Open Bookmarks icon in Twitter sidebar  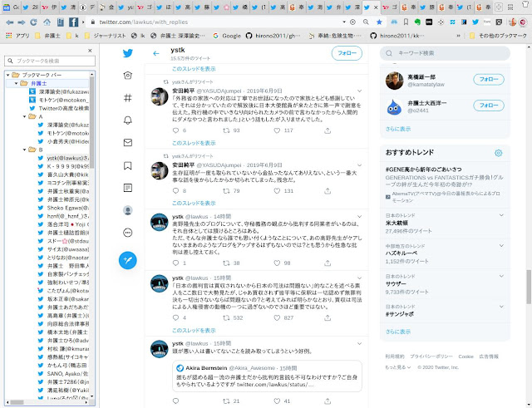[x=128, y=165]
